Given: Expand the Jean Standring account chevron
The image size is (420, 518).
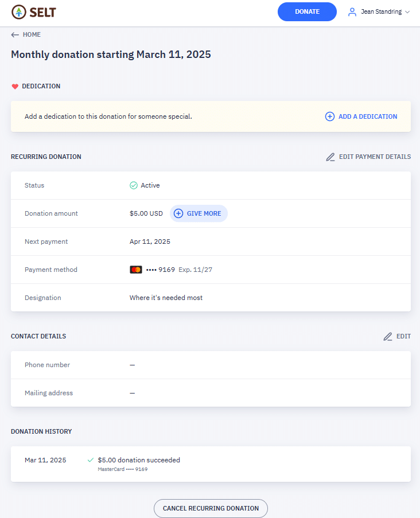Looking at the screenshot, I should (407, 12).
